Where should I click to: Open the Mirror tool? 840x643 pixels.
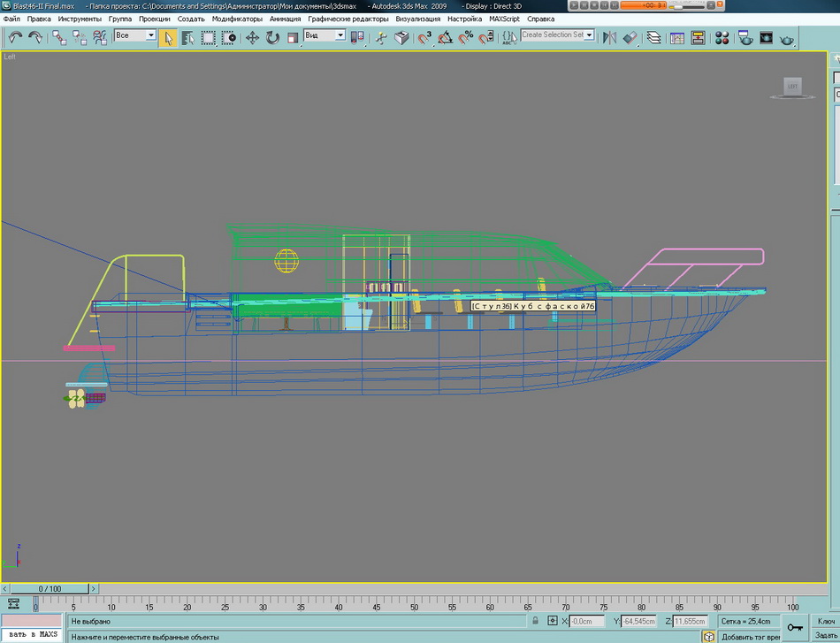point(609,37)
